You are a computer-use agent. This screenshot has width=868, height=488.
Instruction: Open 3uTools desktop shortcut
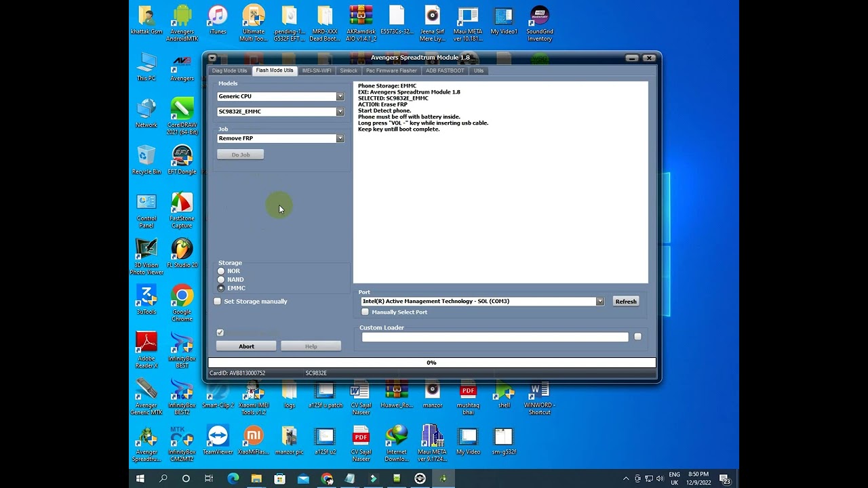pyautogui.click(x=146, y=300)
